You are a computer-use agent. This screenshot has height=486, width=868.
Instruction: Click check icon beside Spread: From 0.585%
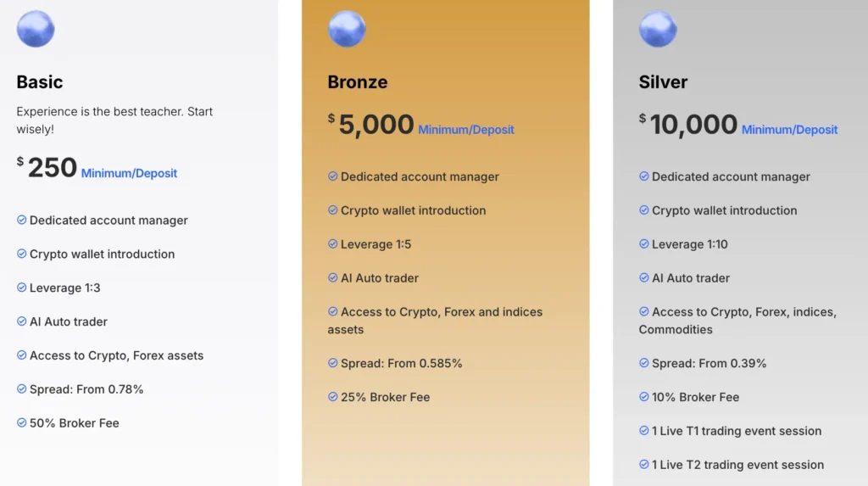333,363
